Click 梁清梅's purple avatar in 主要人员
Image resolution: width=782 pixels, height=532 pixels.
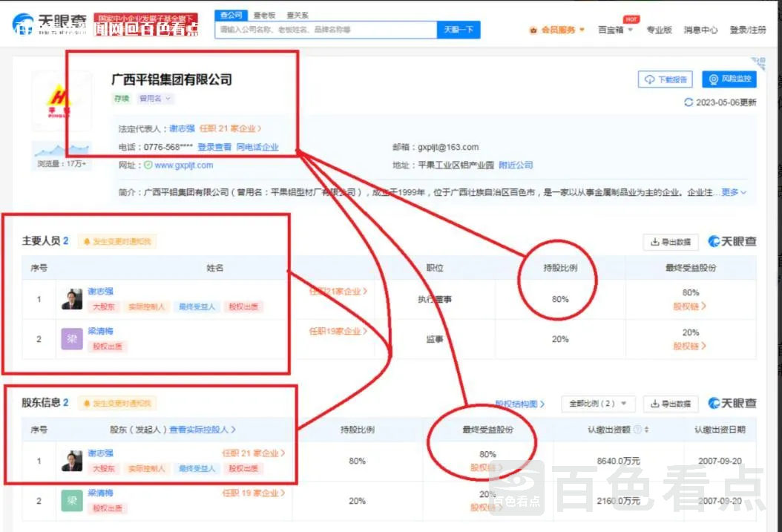[72, 339]
